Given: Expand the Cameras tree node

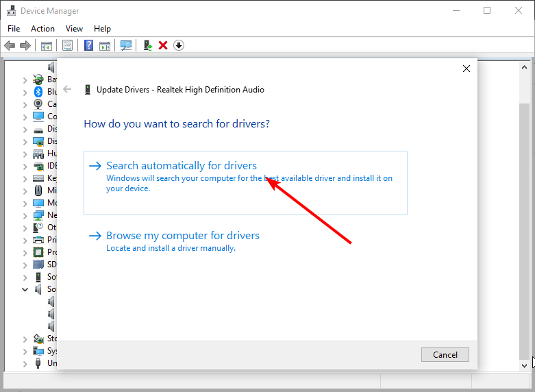Looking at the screenshot, I should 25,105.
